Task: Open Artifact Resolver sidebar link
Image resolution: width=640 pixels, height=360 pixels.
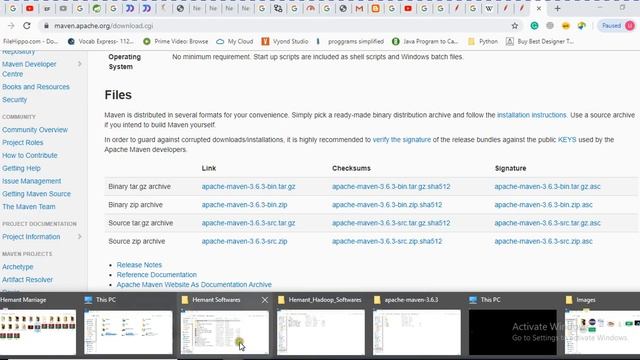Action: [27, 280]
